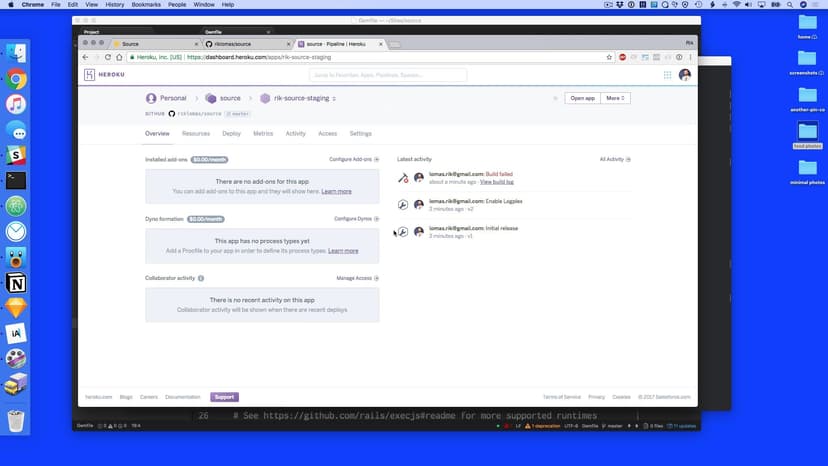Viewport: 828px width, 466px height.
Task: Open the View build log link
Action: point(497,182)
